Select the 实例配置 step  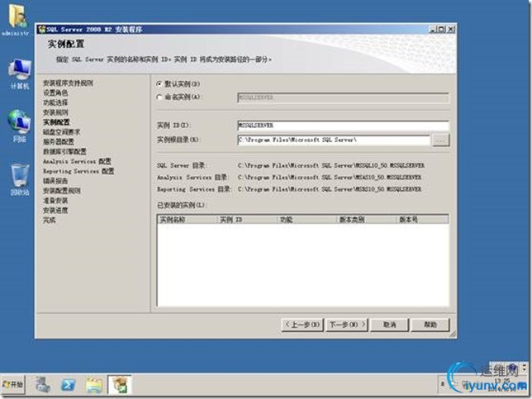click(56, 122)
